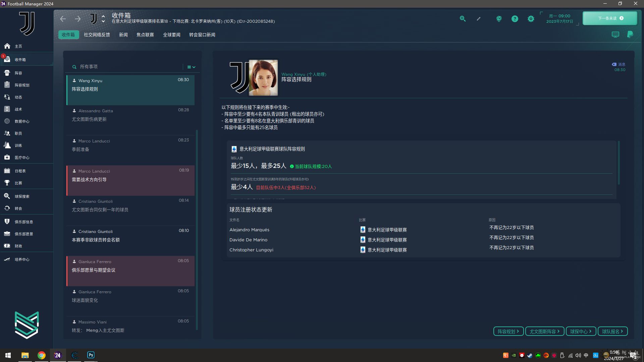Open Chrome from Windows taskbar
The width and height of the screenshot is (644, 362).
click(x=42, y=355)
